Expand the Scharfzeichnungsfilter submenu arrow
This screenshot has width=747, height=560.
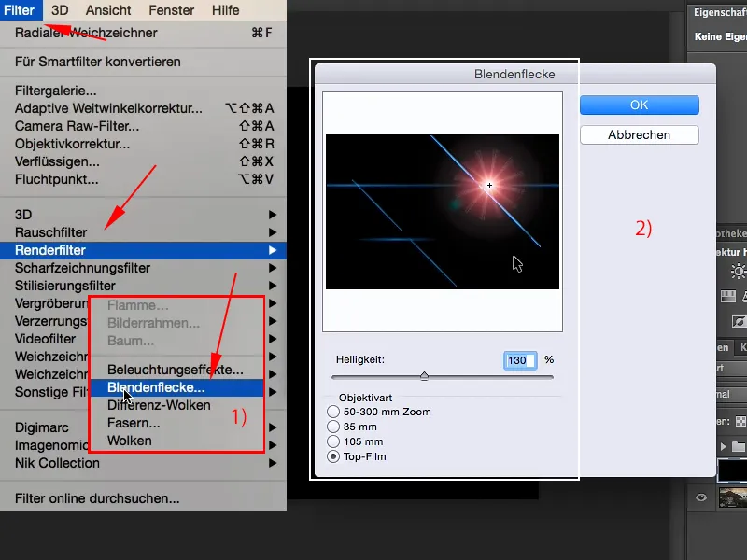point(272,268)
